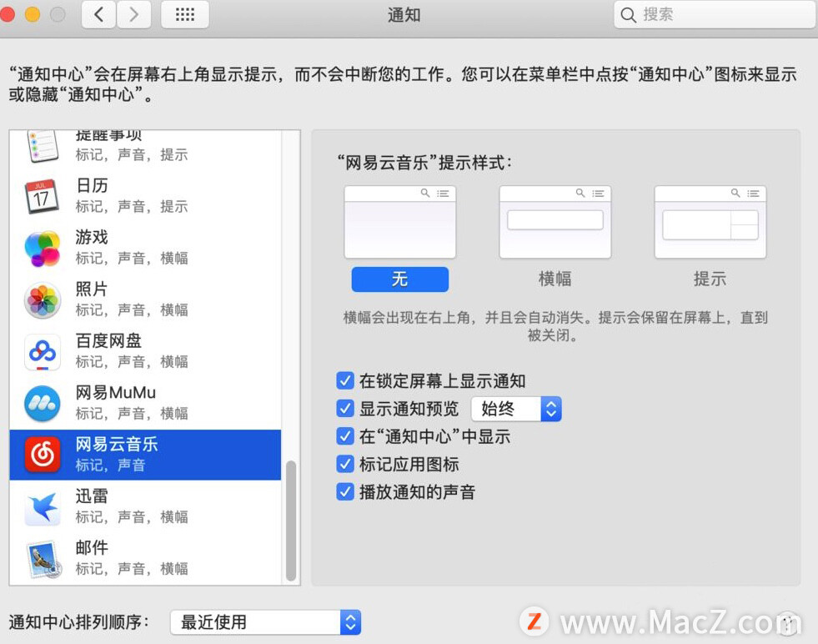Click the NetEase Cloud Music app icon
Image resolution: width=818 pixels, height=644 pixels.
(x=43, y=455)
